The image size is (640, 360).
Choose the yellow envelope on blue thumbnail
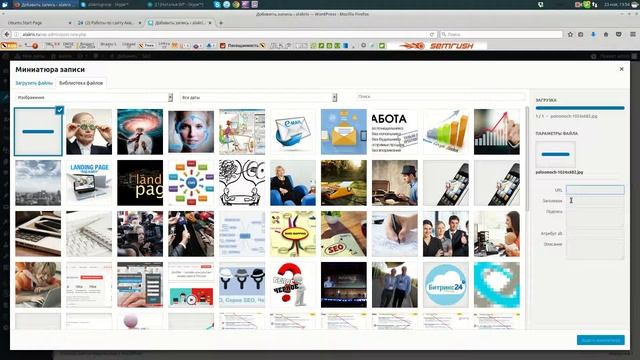[344, 132]
